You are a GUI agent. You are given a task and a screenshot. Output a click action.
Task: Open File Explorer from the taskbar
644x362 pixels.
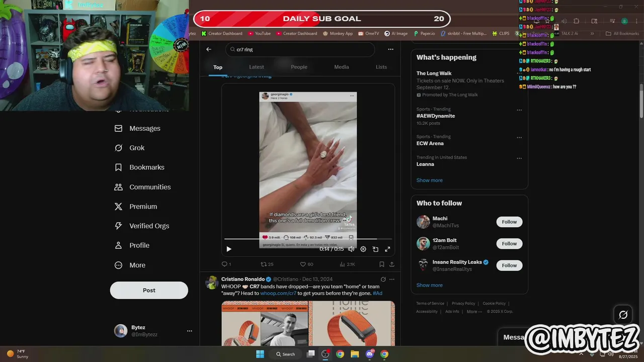click(x=355, y=354)
